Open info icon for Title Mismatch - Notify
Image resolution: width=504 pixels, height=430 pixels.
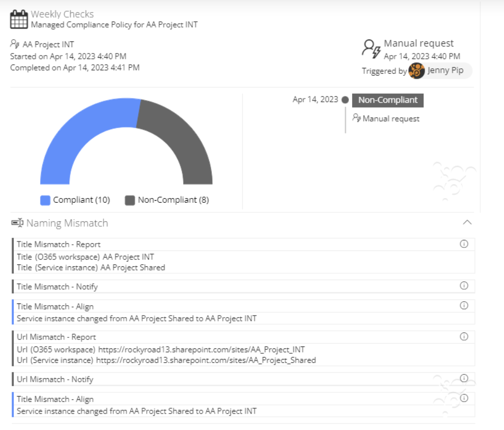(464, 285)
